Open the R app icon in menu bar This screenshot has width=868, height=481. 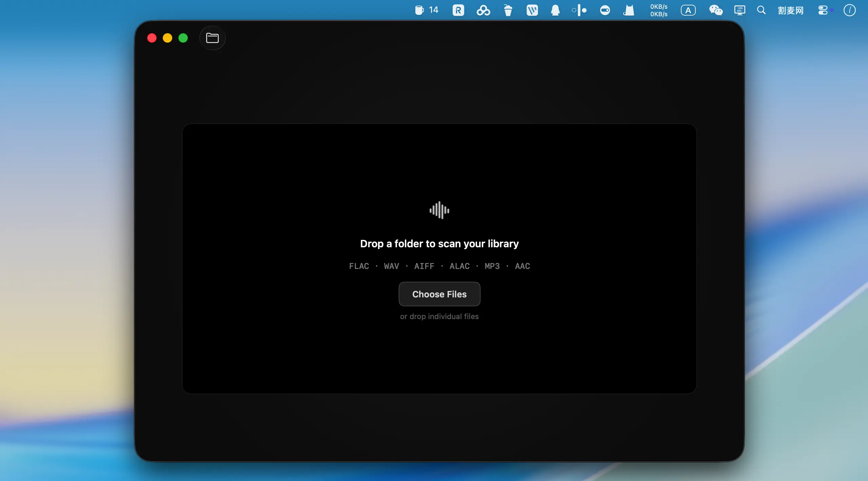[x=458, y=10]
